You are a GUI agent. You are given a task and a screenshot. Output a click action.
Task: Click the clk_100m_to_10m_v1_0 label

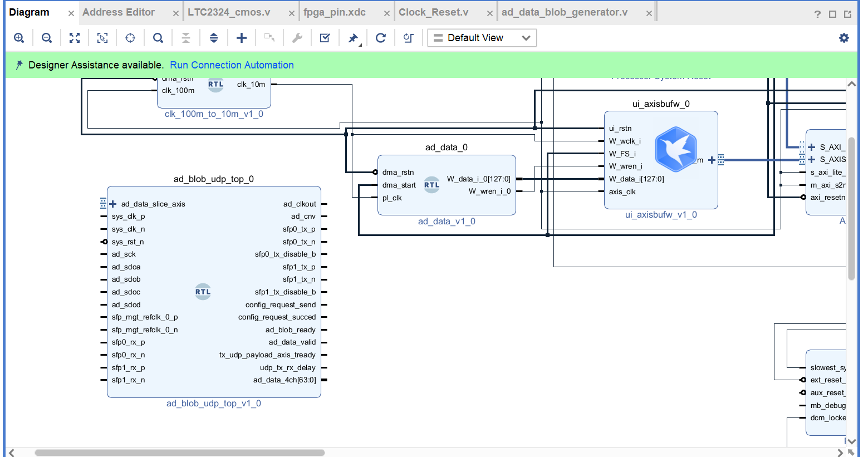(214, 114)
